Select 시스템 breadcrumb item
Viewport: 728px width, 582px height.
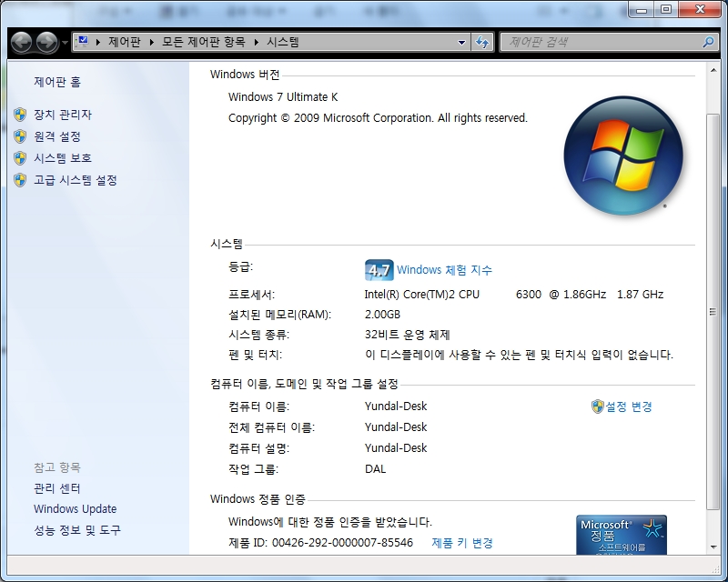[283, 42]
